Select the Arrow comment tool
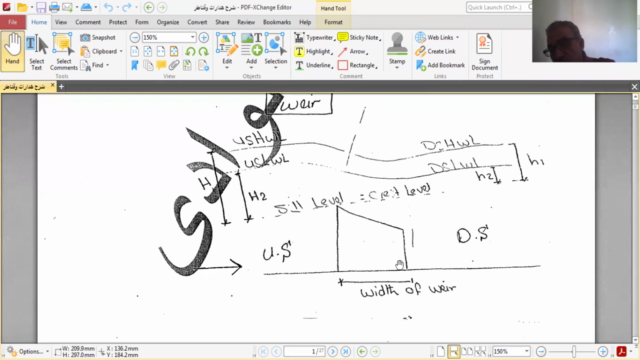Screen dimensions: 640x360 tap(353, 51)
